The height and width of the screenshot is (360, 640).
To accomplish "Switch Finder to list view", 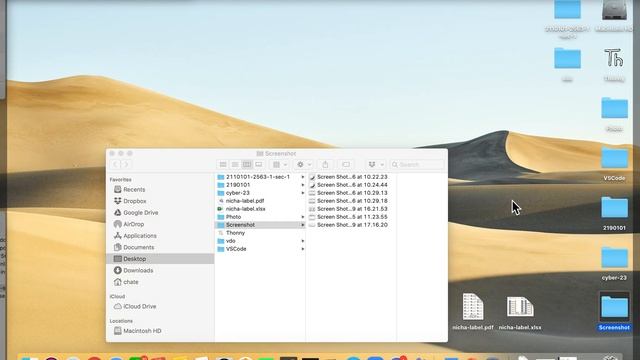I will pos(235,164).
